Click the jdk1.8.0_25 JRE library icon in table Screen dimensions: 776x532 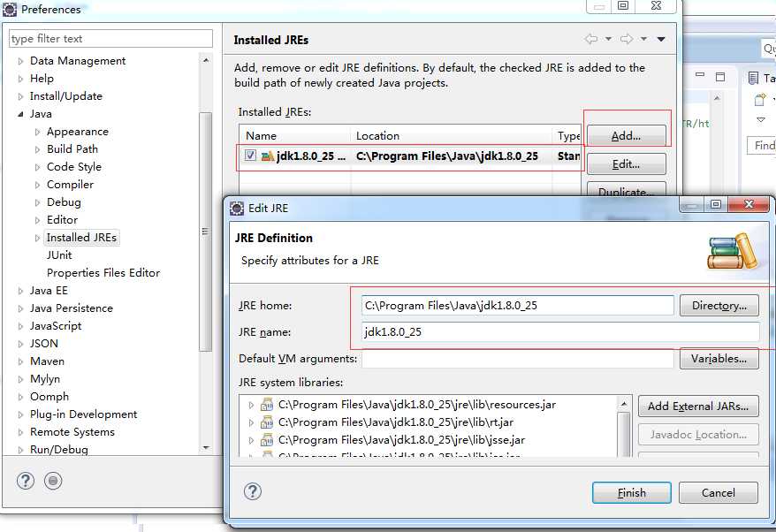(x=267, y=156)
